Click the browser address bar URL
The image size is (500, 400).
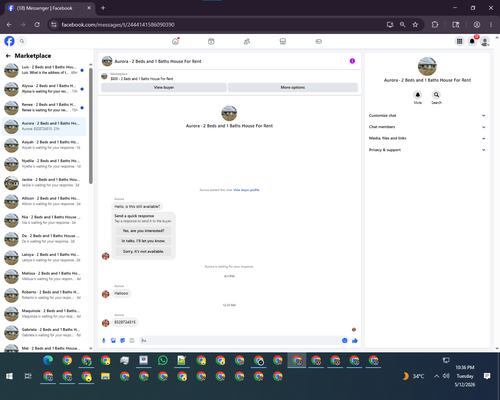[118, 25]
